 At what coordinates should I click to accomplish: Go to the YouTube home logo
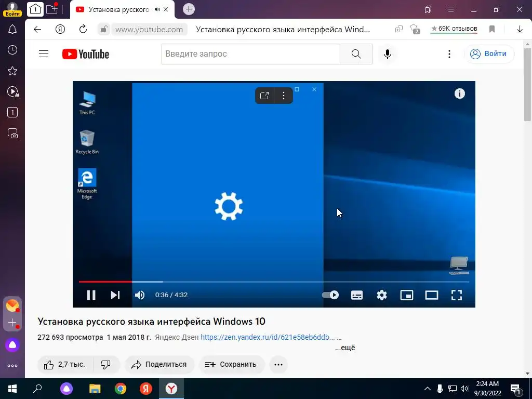click(x=86, y=54)
